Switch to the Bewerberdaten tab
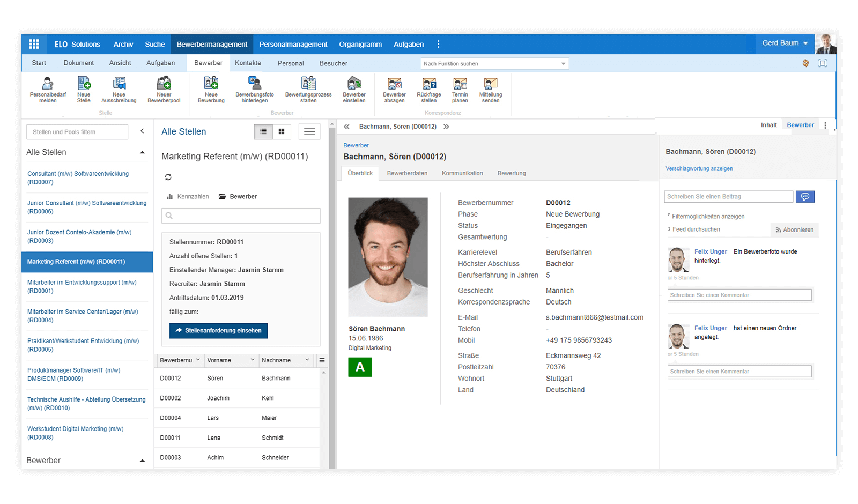The image size is (858, 504). click(407, 173)
